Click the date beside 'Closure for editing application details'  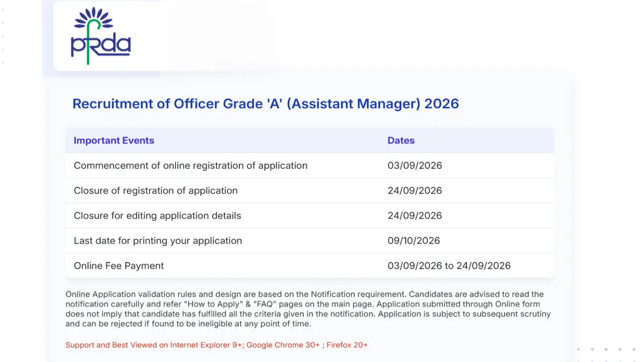coord(415,216)
